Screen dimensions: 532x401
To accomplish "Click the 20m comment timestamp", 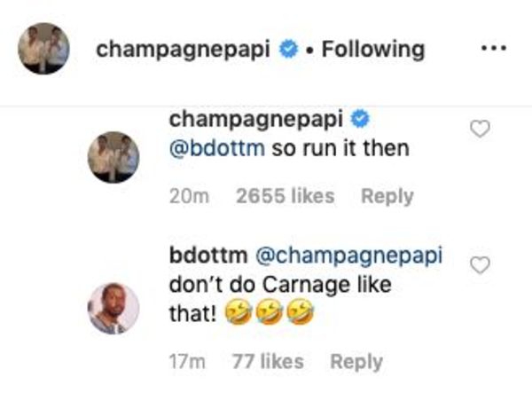I will (x=189, y=196).
